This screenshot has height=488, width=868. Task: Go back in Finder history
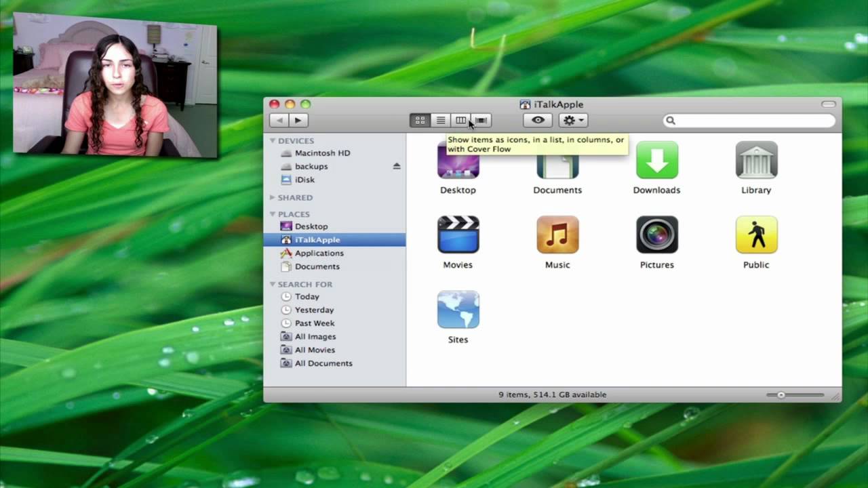[279, 120]
